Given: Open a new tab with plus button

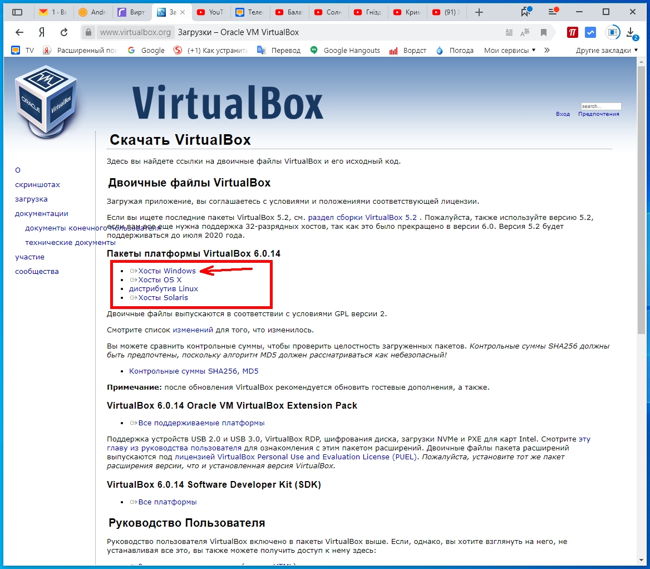Looking at the screenshot, I should 479,12.
